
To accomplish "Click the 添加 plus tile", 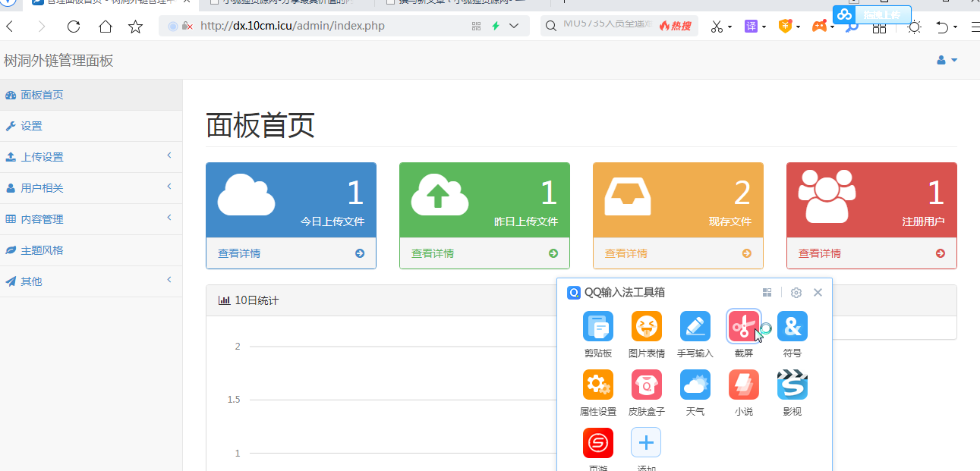I will (646, 443).
